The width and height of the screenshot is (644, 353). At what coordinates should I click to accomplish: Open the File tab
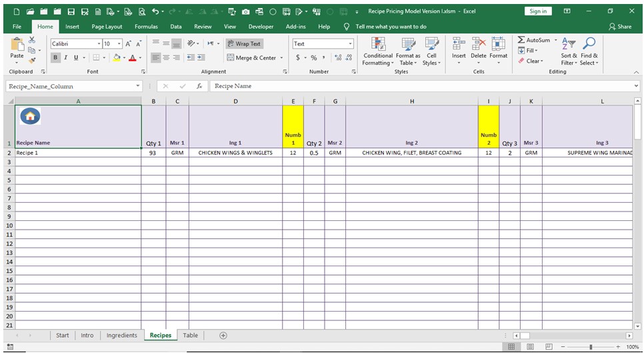click(17, 27)
